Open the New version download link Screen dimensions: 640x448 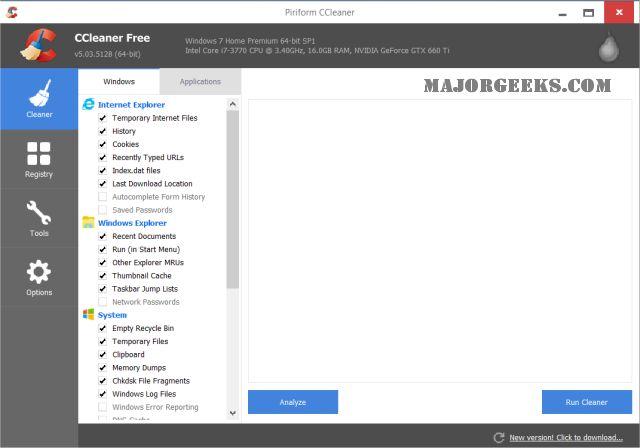point(566,437)
